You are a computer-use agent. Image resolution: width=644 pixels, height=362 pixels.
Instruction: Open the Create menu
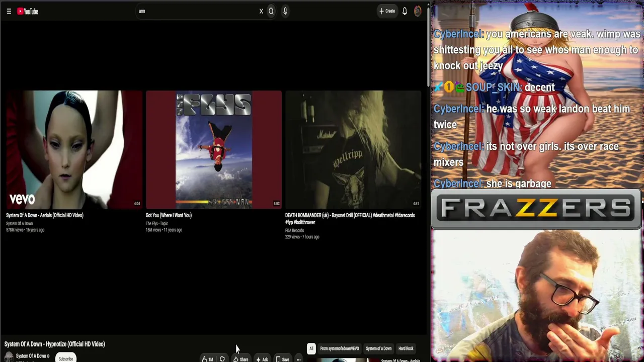pos(387,11)
